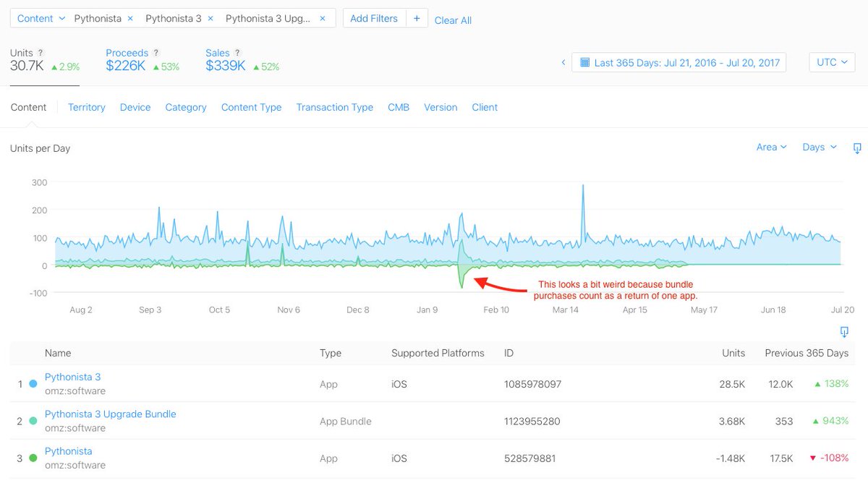
Task: Switch to the Transaction Type tab
Action: [334, 107]
